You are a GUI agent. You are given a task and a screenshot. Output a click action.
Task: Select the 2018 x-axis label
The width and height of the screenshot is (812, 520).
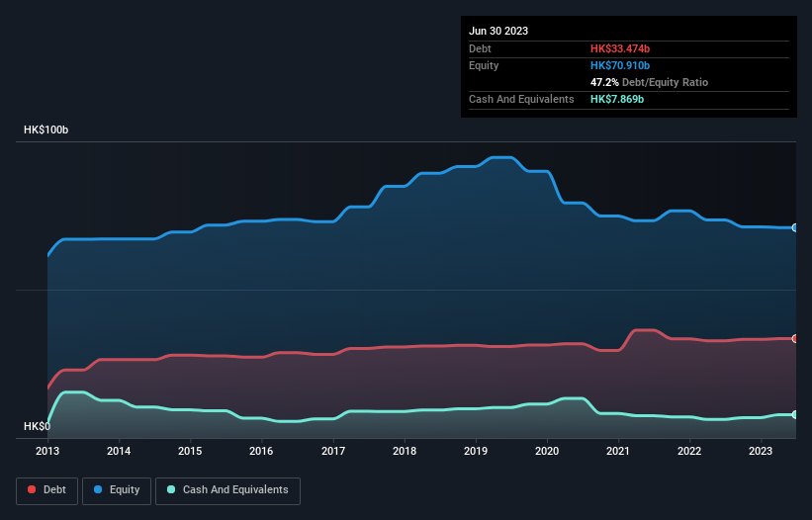coord(405,451)
